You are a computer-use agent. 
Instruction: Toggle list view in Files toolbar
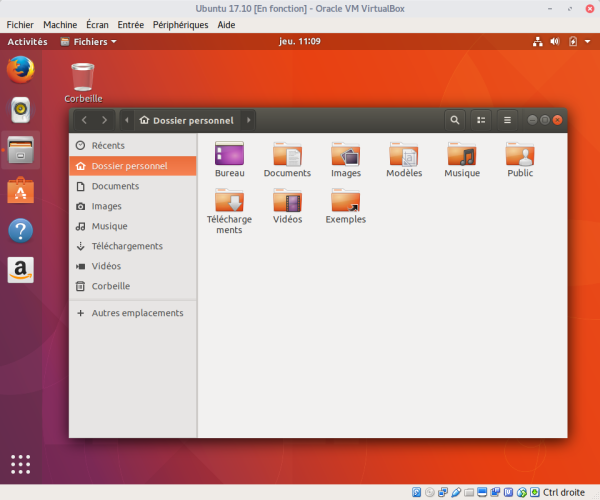tap(481, 120)
